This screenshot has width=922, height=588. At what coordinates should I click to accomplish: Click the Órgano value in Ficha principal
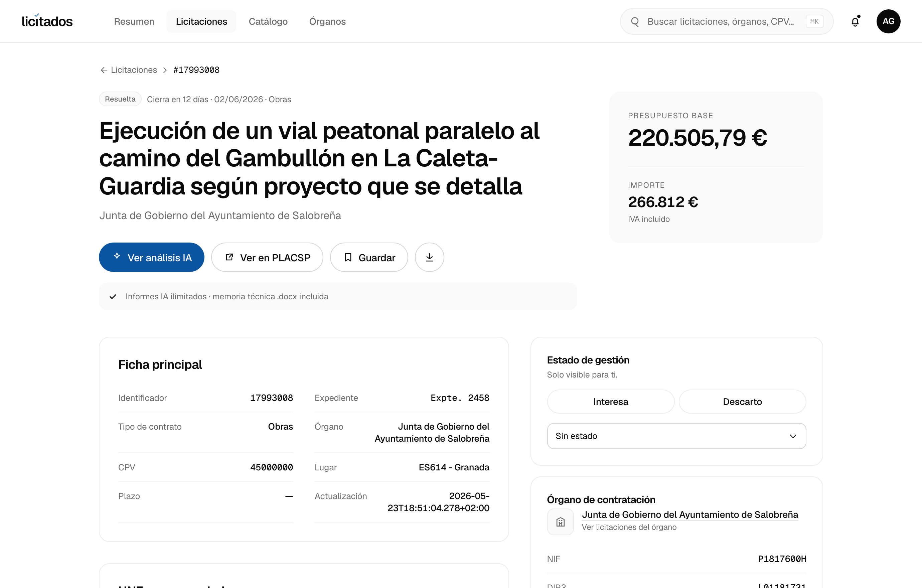click(432, 433)
